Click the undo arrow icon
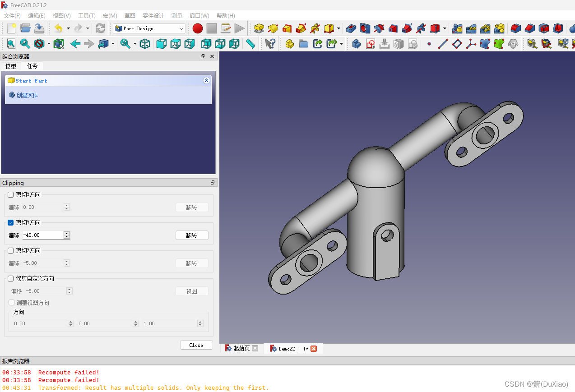The width and height of the screenshot is (575, 392). (x=58, y=28)
